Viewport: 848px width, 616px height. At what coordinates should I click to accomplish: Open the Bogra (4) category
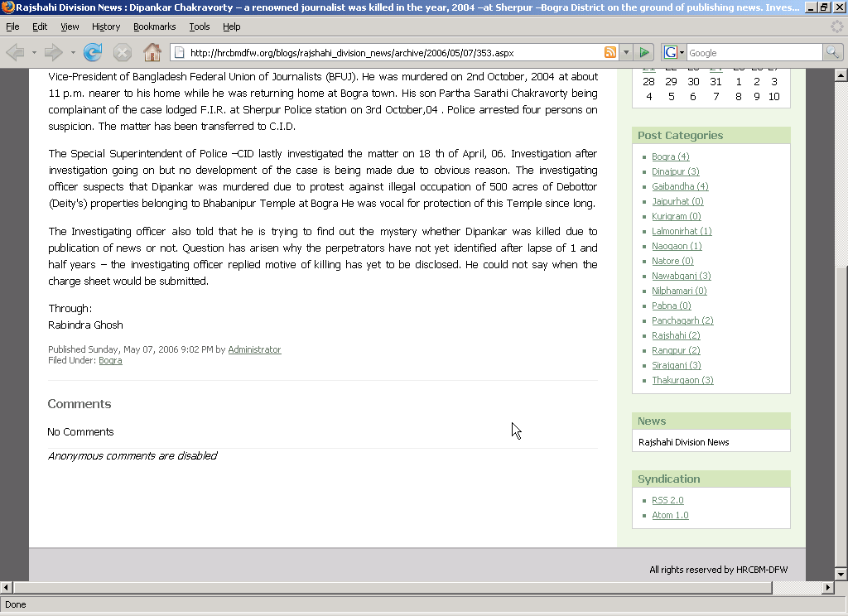pos(670,156)
